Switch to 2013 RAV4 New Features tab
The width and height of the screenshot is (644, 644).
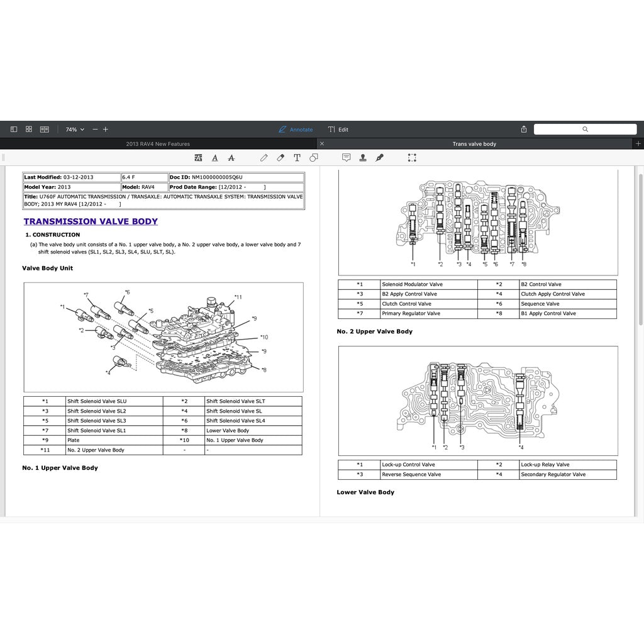coord(158,144)
